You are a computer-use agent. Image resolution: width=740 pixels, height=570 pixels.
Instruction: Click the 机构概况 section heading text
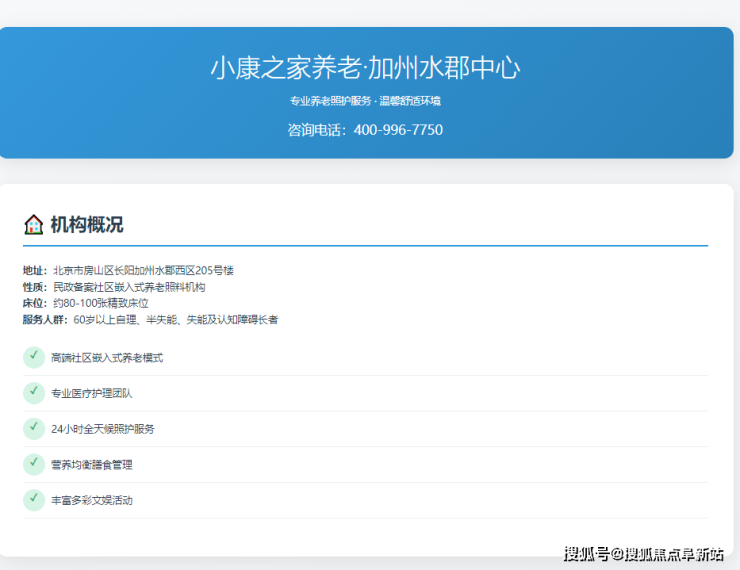[x=87, y=225]
